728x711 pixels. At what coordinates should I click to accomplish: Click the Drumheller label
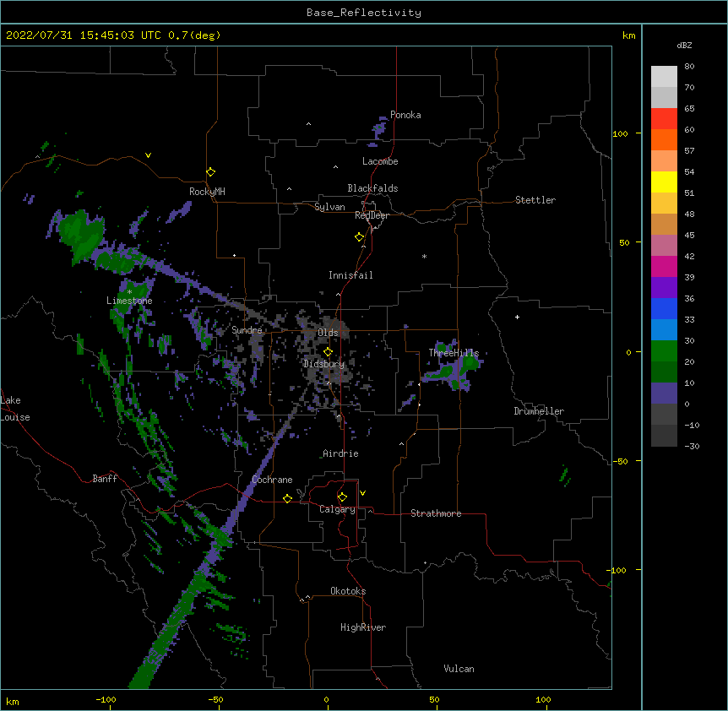[x=539, y=411]
